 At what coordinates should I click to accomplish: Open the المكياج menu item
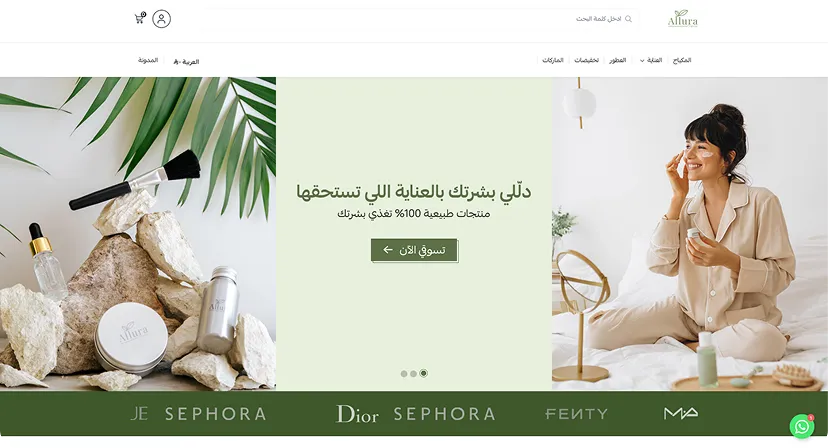(x=682, y=60)
